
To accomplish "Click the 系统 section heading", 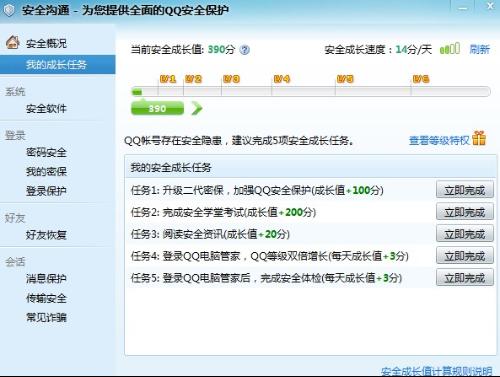I will (15, 91).
